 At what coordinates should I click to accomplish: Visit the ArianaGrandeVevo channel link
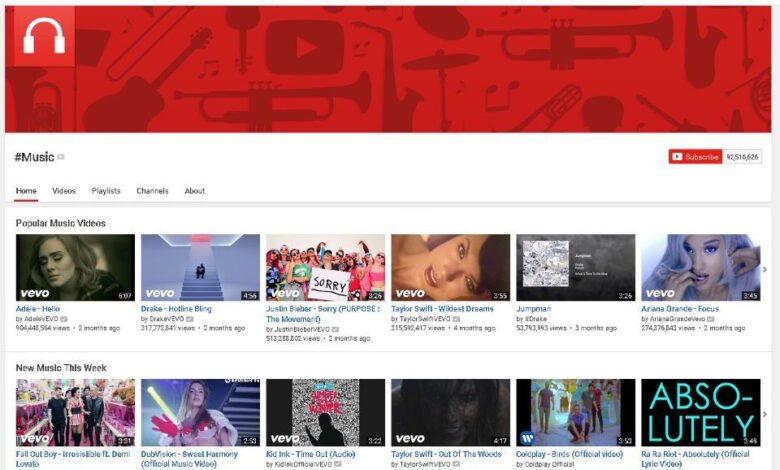(x=677, y=319)
